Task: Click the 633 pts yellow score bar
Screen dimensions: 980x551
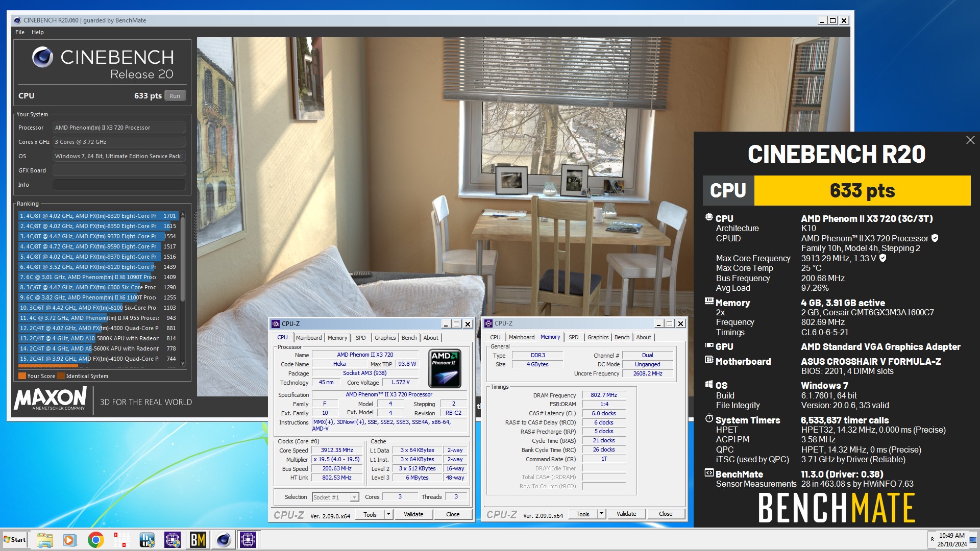Action: (863, 190)
